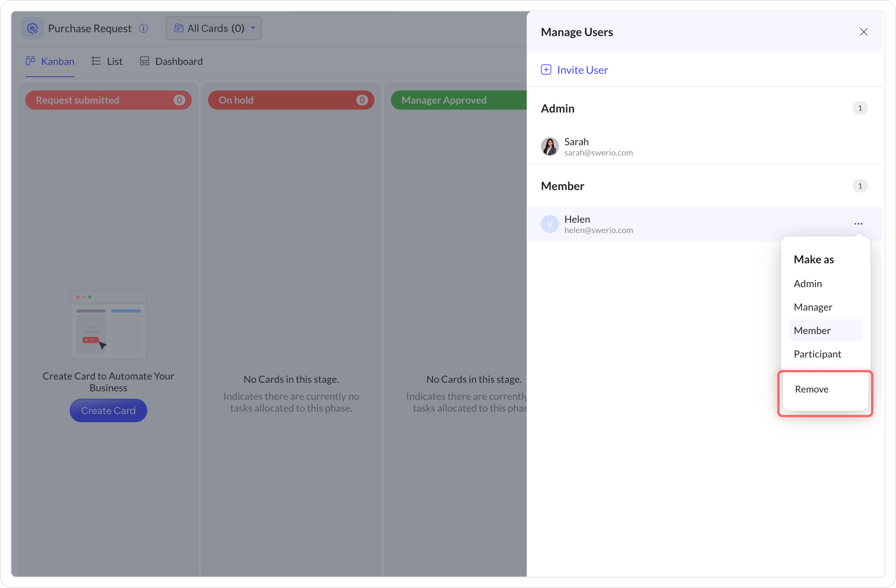Click Helen's letter avatar

click(x=550, y=224)
